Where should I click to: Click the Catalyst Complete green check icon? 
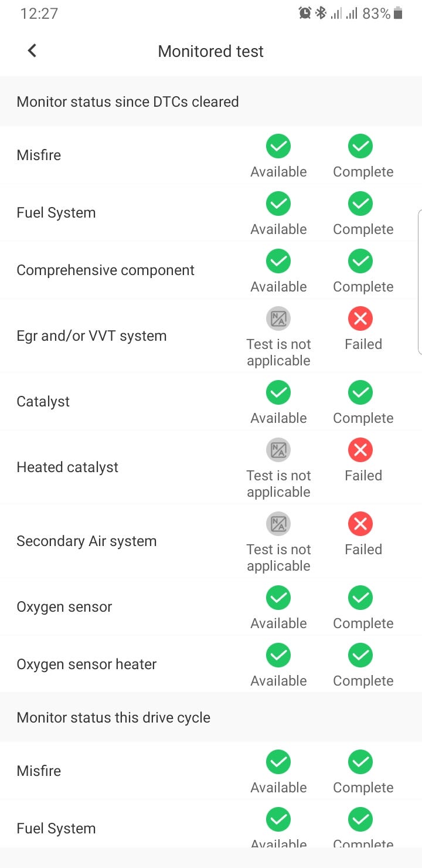point(360,393)
